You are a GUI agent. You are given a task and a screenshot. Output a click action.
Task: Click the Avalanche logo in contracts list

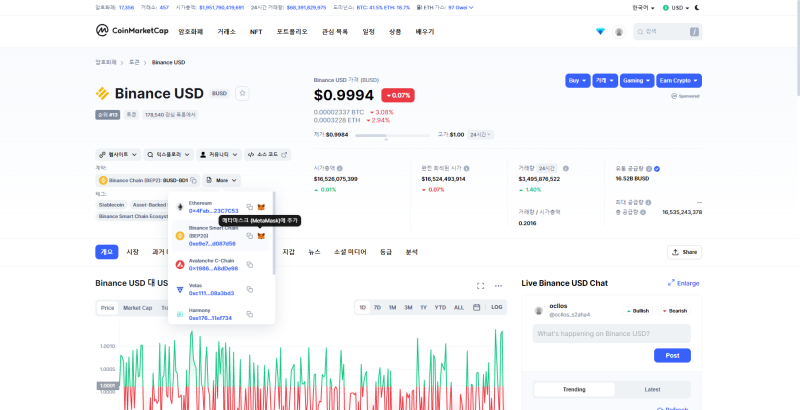[180, 265]
